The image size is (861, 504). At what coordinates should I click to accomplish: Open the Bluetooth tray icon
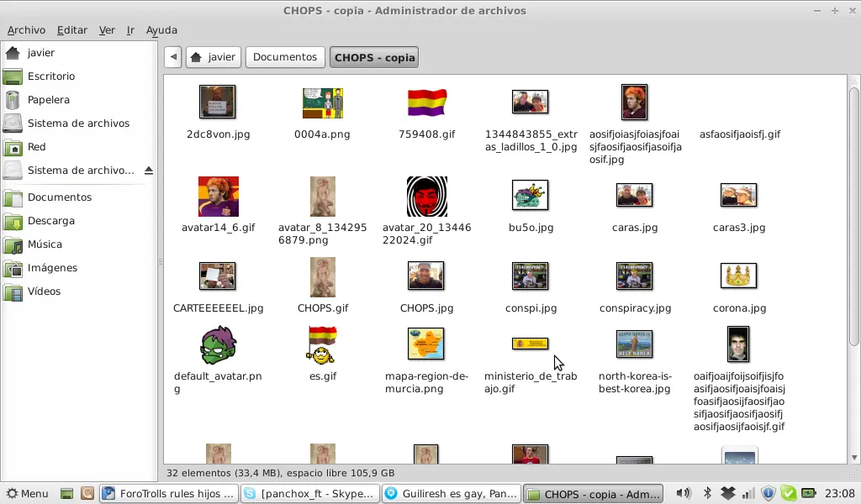point(707,494)
